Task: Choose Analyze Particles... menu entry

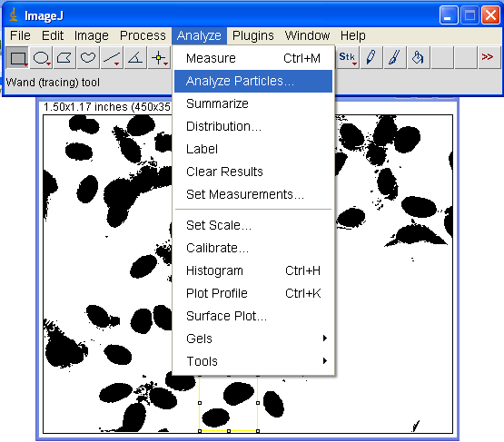Action: 253,81
